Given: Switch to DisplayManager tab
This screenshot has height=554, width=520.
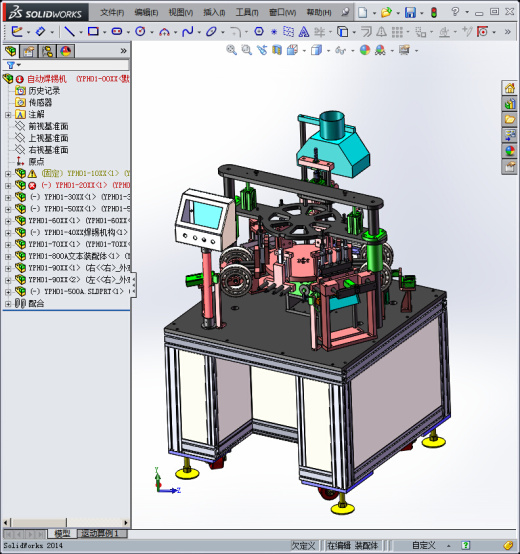Looking at the screenshot, I should coord(66,51).
